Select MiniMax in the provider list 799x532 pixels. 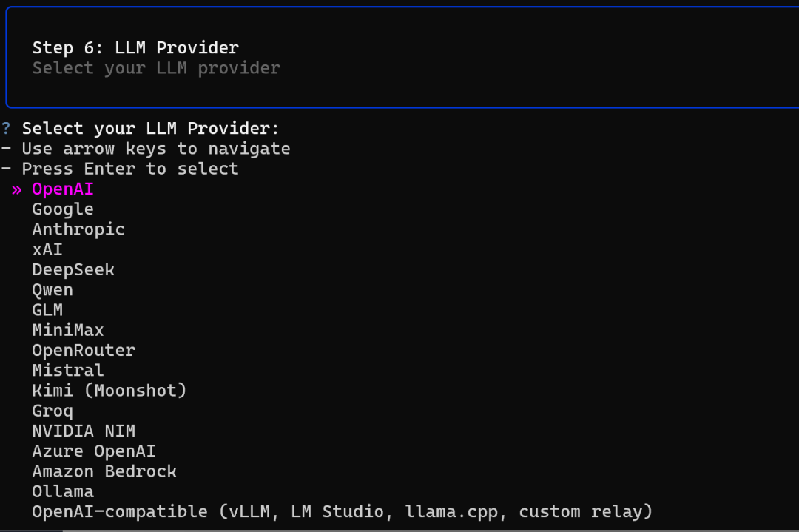click(x=68, y=330)
